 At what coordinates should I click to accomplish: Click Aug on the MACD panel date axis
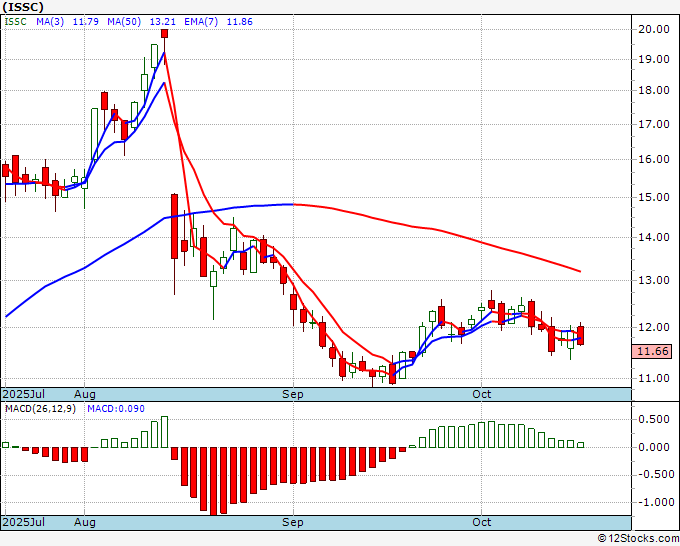coord(85,522)
